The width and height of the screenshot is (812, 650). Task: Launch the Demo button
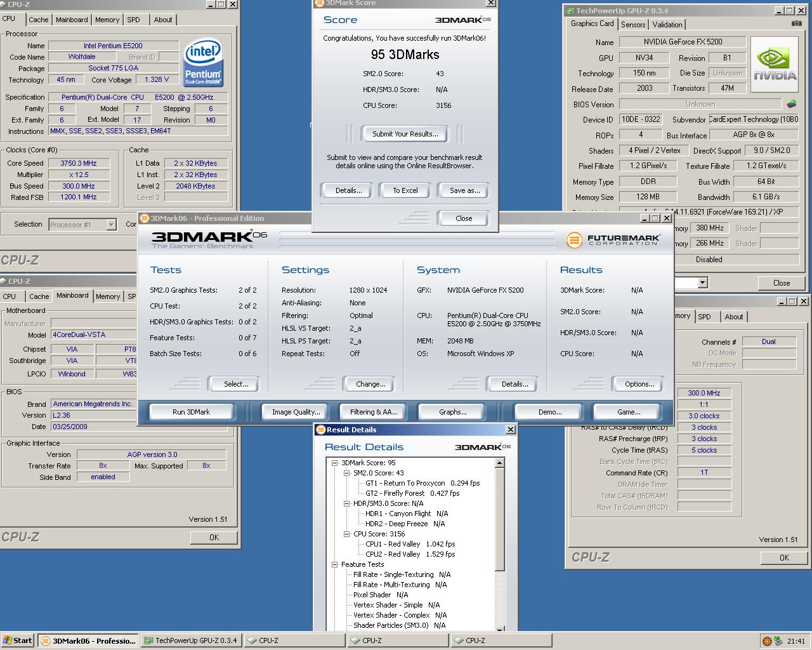[549, 412]
